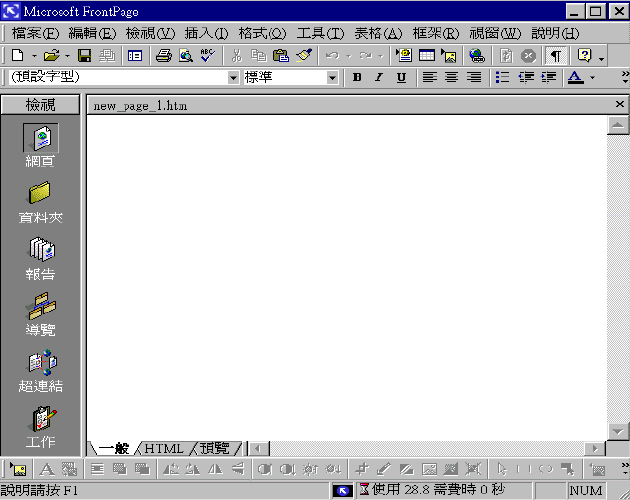Open the 檢視(V) menu
Screen dimensions: 630x500
(150, 33)
